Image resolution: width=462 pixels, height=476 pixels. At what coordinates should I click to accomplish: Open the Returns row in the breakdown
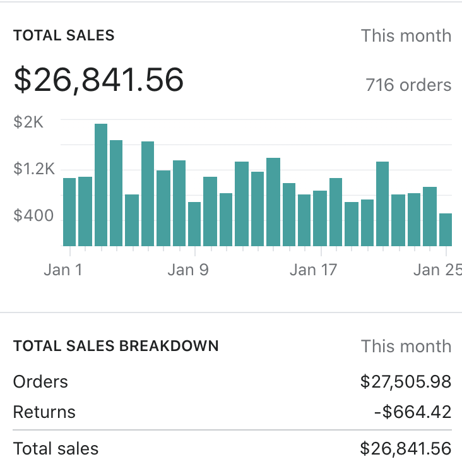click(x=44, y=412)
